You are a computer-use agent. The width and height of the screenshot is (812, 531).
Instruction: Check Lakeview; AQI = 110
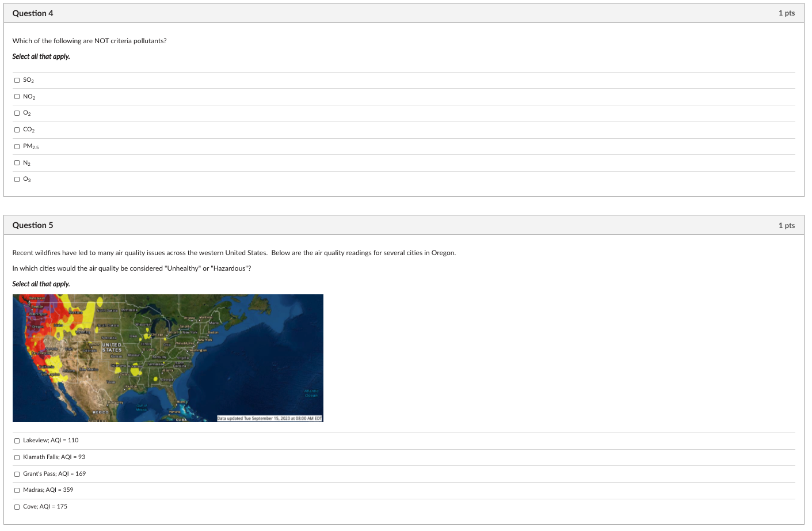pos(17,441)
